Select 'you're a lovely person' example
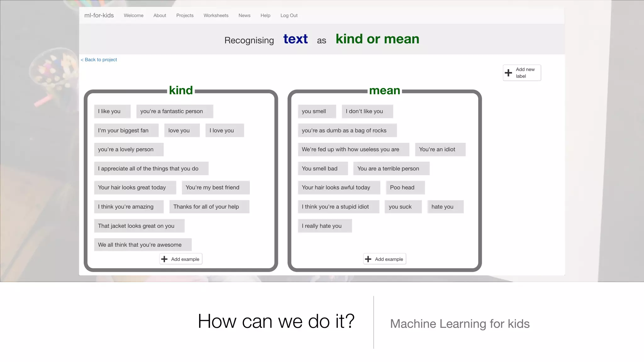The image size is (644, 362). (x=129, y=150)
